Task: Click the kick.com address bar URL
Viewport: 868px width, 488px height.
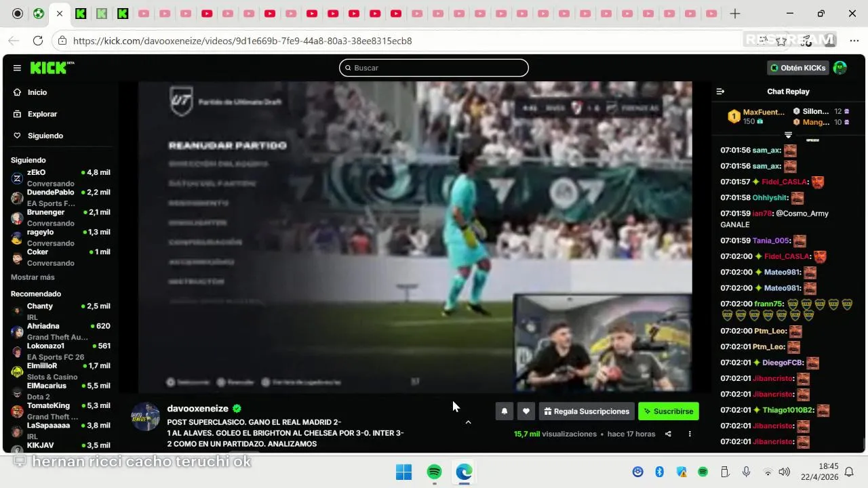Action: point(242,41)
